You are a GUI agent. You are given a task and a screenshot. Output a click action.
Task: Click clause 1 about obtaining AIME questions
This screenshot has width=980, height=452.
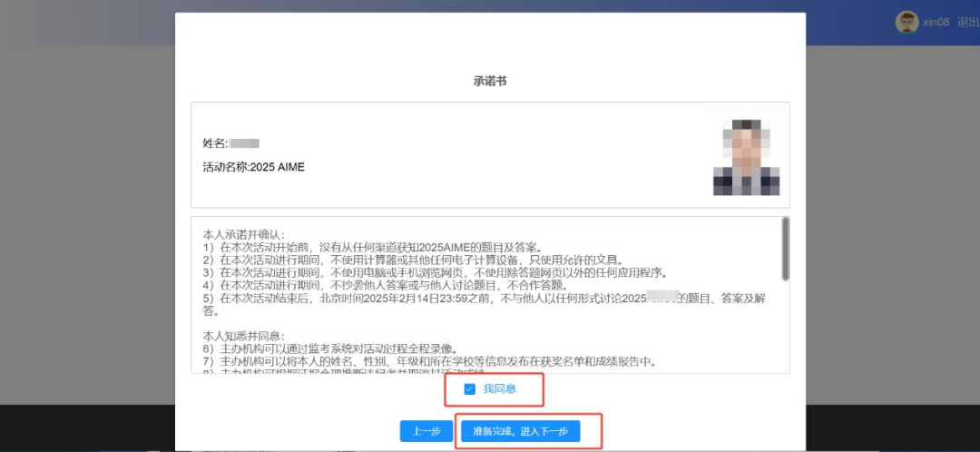372,247
